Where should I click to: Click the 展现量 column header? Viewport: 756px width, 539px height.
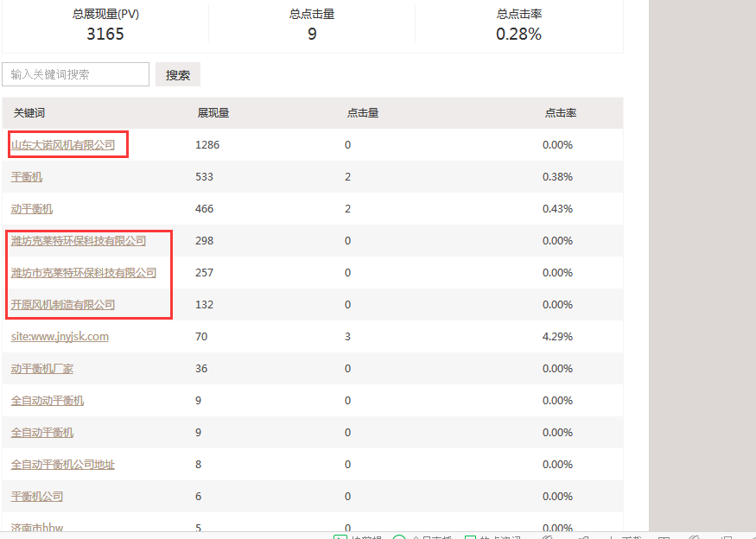tap(213, 113)
